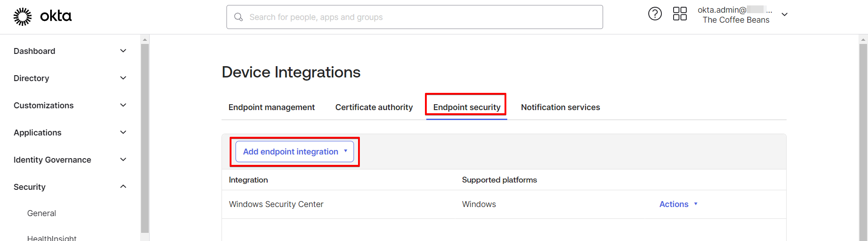Expand the account menu chevron
868x241 pixels.
[785, 14]
